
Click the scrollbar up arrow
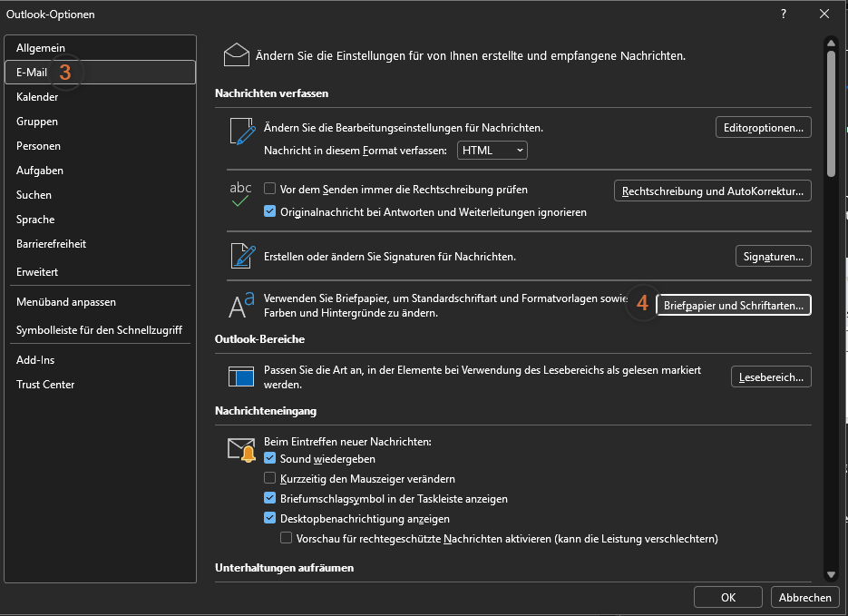point(831,44)
